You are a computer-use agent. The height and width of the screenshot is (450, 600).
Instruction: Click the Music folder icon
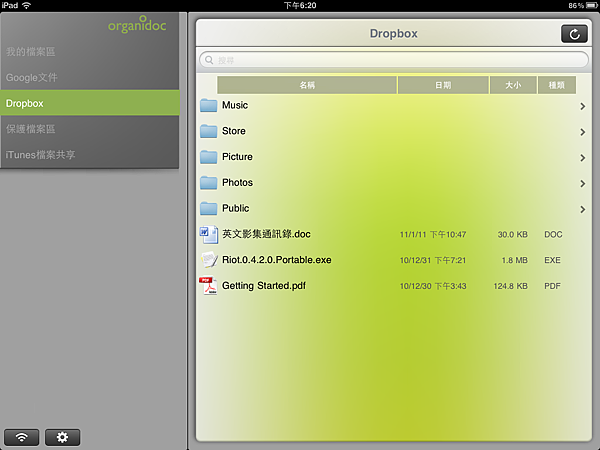tap(209, 105)
